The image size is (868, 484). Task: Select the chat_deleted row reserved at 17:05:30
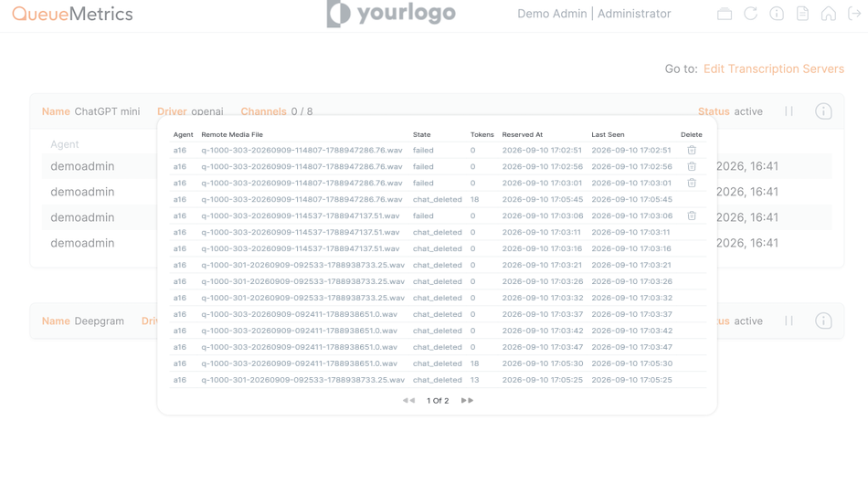[x=438, y=363]
